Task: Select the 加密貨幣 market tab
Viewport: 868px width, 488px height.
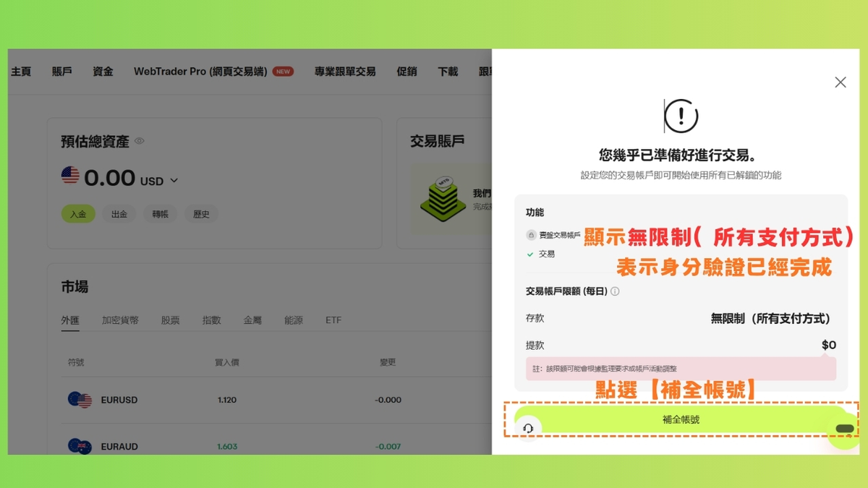Action: tap(120, 320)
